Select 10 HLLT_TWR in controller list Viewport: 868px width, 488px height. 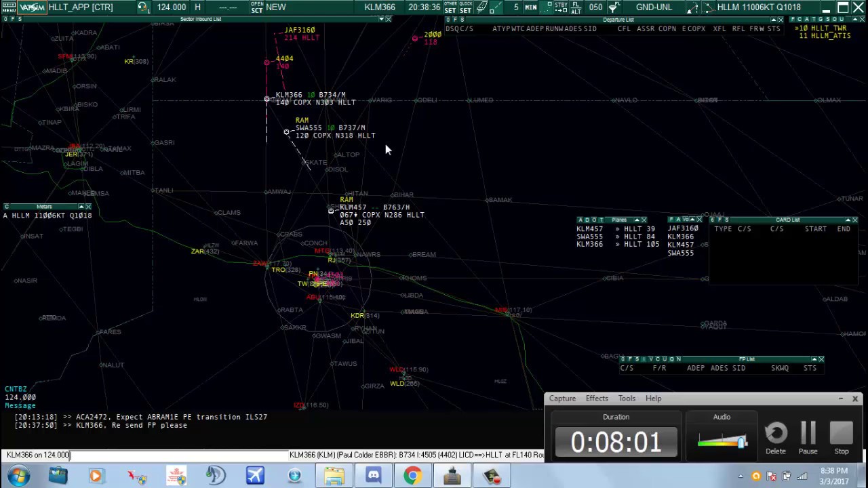coord(823,29)
